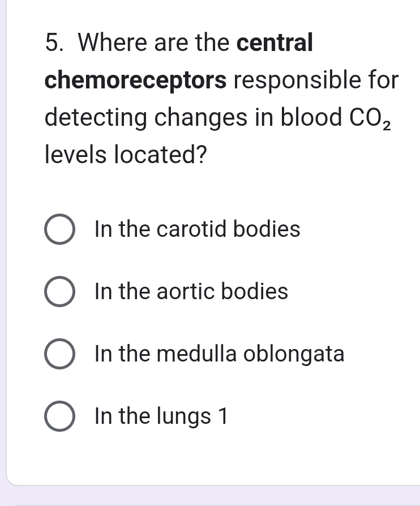
Task: Click the "In the medulla oblongata" answer text
Action: click(x=220, y=354)
